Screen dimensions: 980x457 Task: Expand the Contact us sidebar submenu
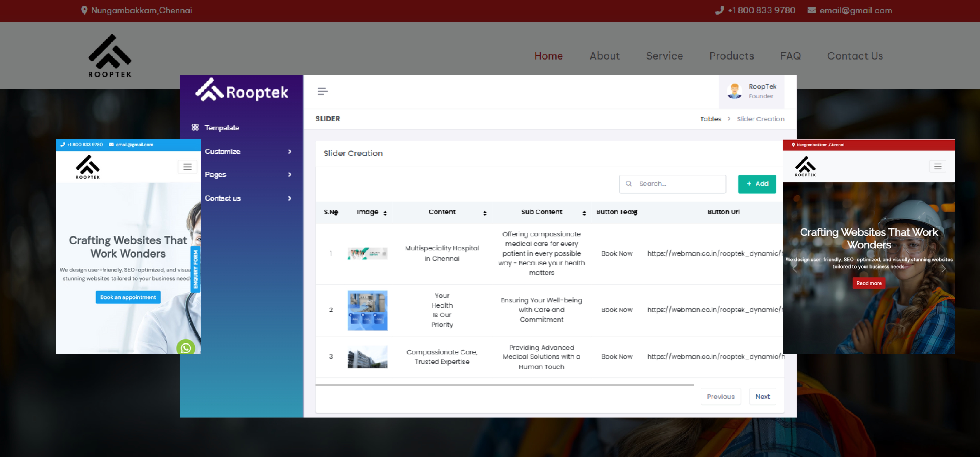coord(290,198)
